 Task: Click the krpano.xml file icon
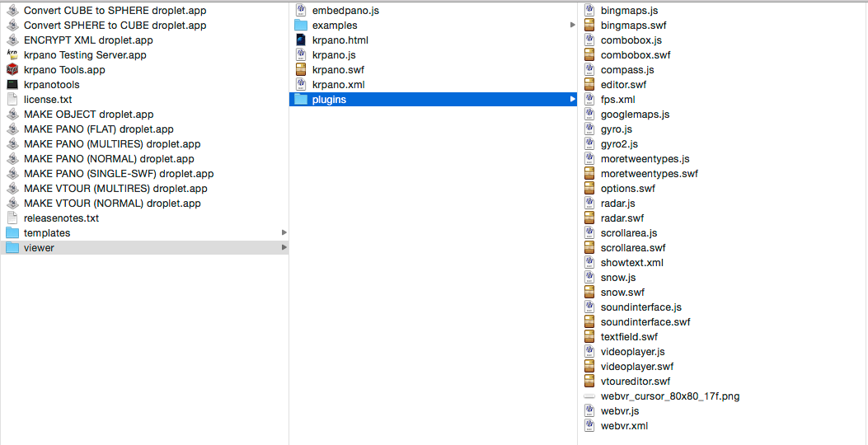[x=301, y=85]
